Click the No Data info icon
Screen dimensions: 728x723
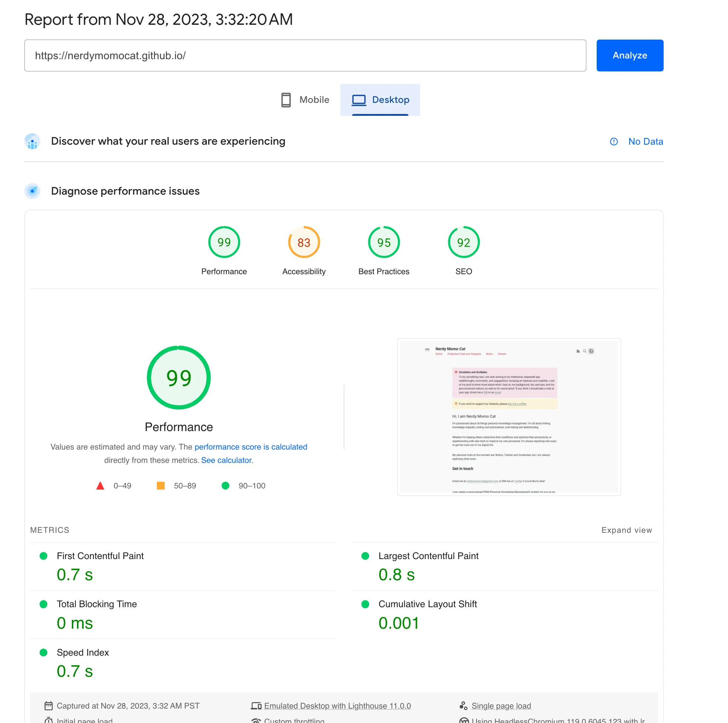click(613, 141)
